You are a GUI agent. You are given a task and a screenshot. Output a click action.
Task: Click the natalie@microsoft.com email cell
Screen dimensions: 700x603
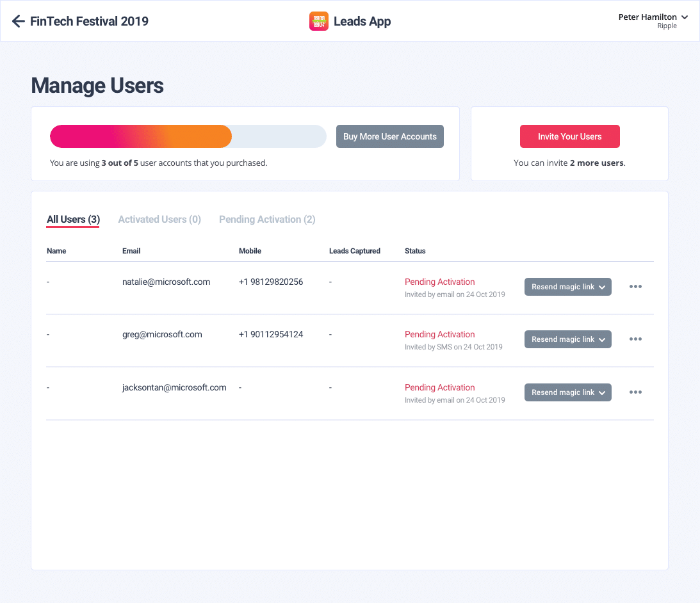tap(166, 282)
